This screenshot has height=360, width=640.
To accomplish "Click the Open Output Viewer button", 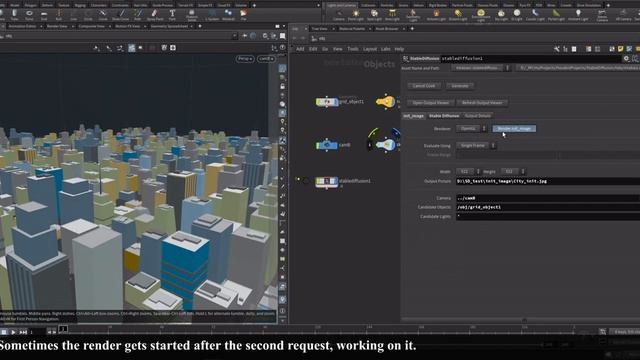I will [430, 103].
